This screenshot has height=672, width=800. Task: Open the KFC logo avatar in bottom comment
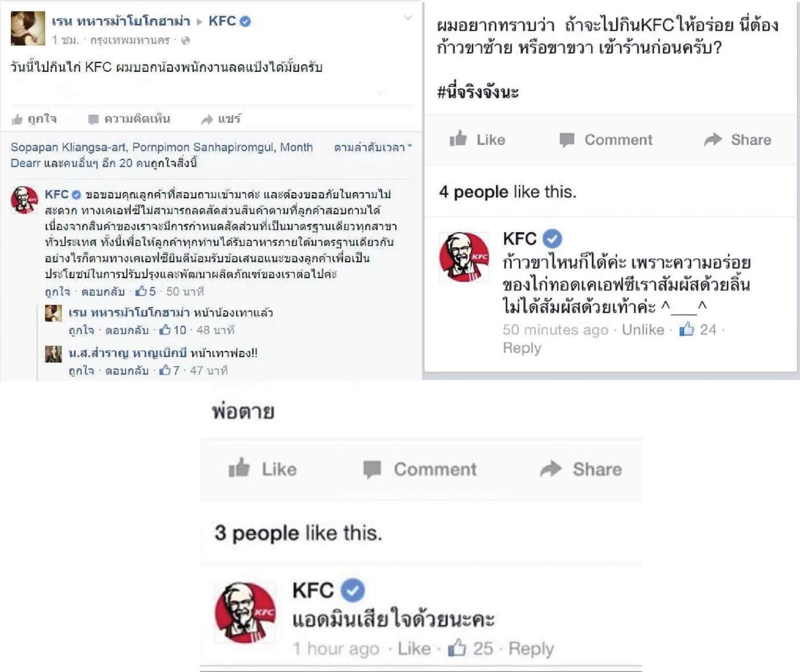tap(245, 612)
